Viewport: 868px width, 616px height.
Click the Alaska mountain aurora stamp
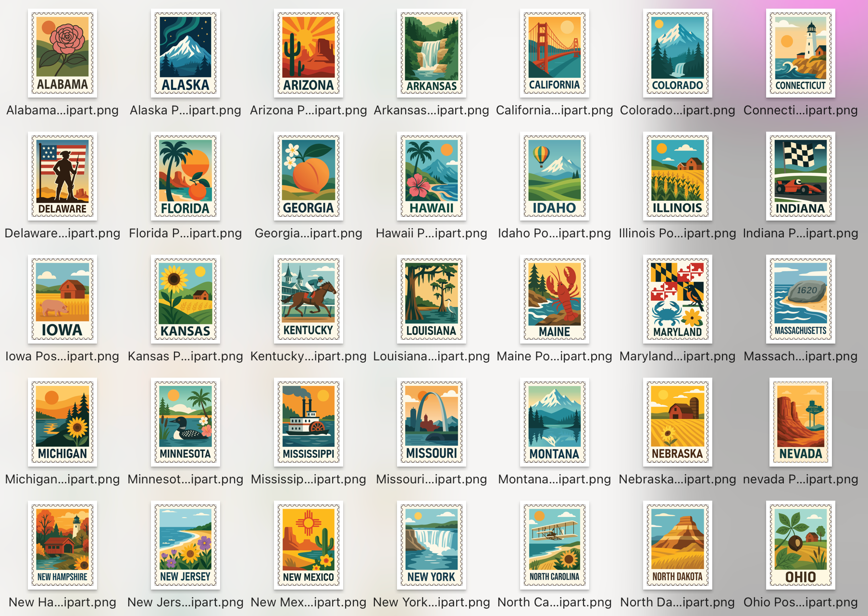coord(186,53)
